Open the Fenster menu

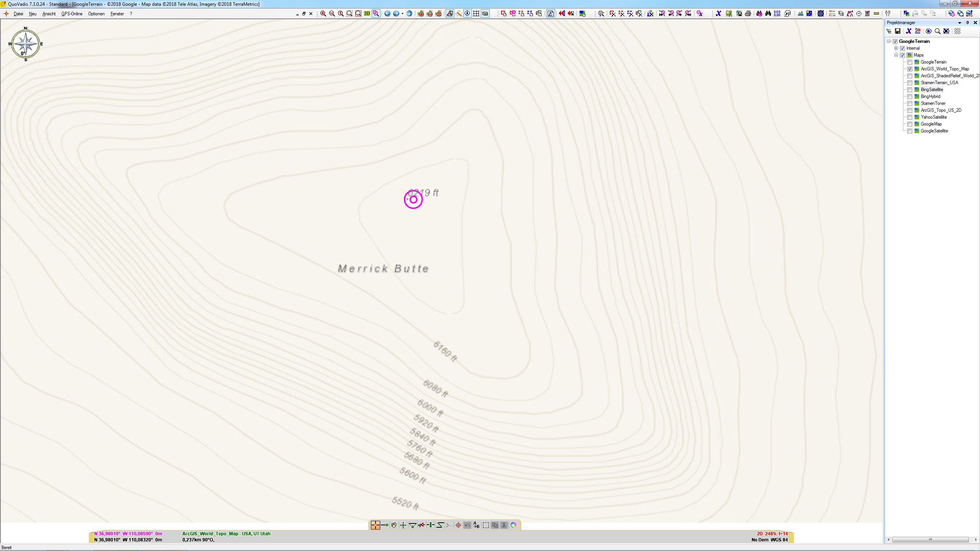117,14
